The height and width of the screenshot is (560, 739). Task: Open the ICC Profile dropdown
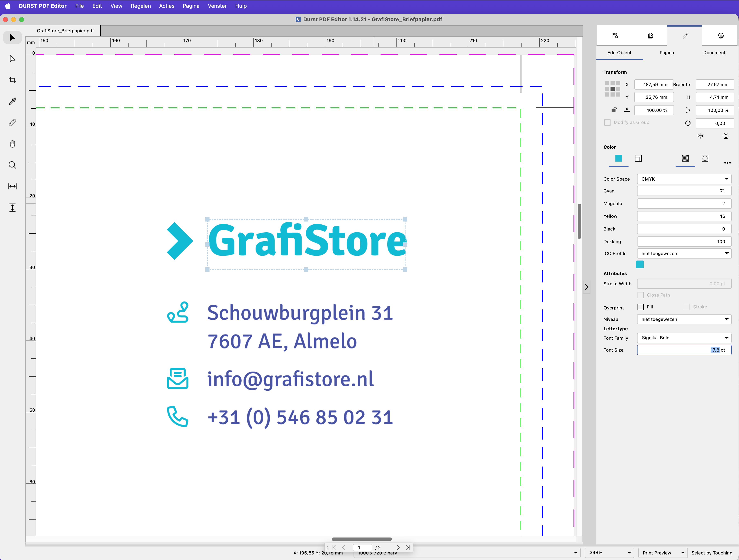click(x=684, y=253)
